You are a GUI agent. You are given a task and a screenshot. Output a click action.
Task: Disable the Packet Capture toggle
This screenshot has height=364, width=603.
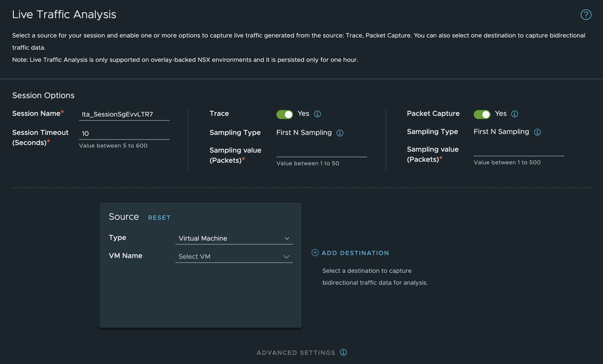(x=482, y=114)
